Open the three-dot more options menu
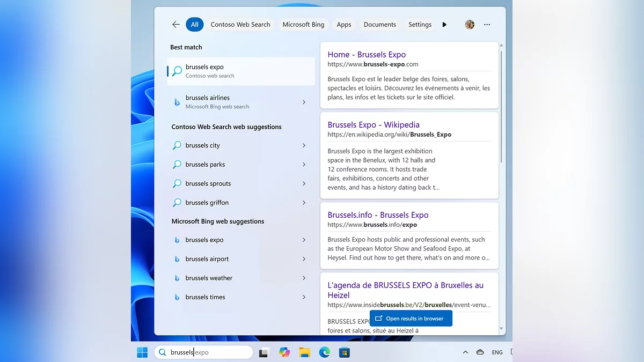 [487, 25]
